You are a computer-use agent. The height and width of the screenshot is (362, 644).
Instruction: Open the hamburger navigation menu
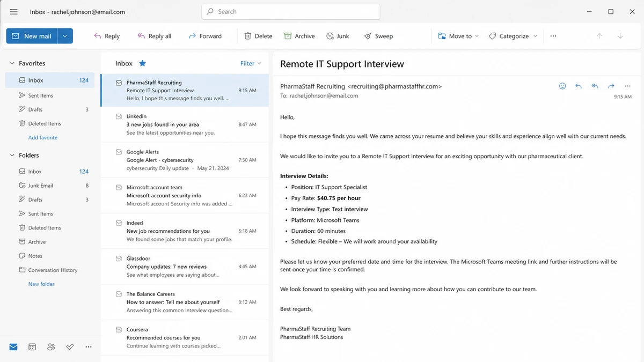(x=13, y=12)
